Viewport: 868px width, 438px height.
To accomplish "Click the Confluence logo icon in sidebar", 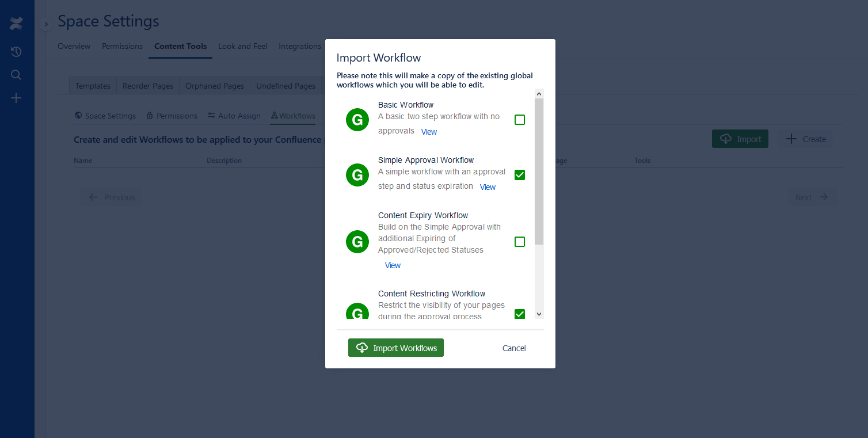I will click(x=16, y=24).
